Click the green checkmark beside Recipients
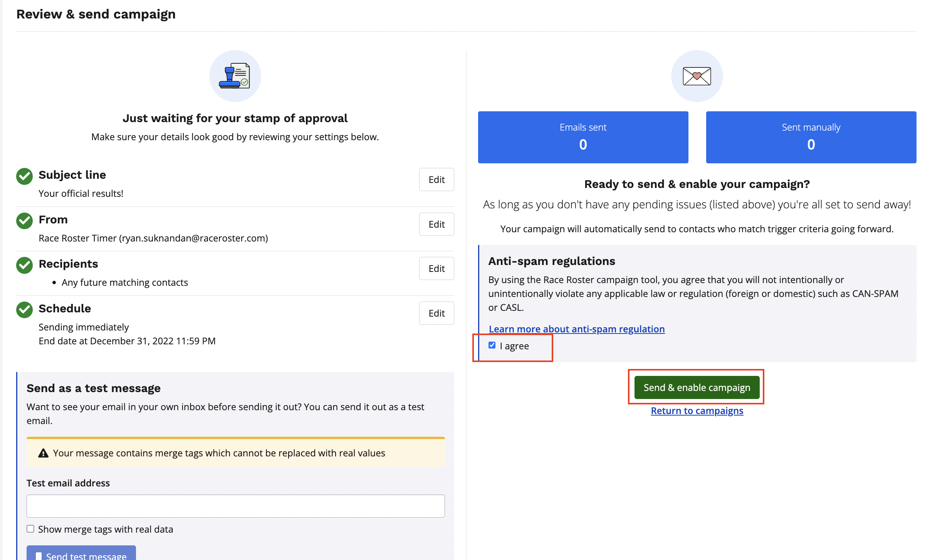This screenshot has width=930, height=560. pos(24,265)
